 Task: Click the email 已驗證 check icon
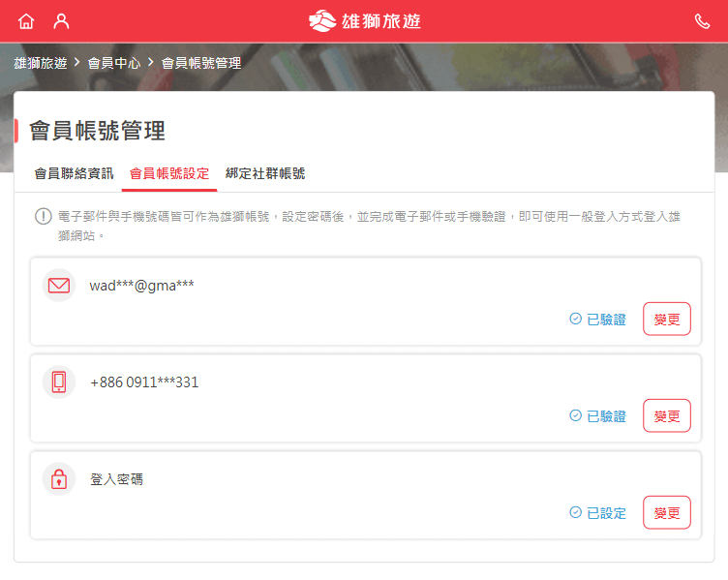click(575, 319)
